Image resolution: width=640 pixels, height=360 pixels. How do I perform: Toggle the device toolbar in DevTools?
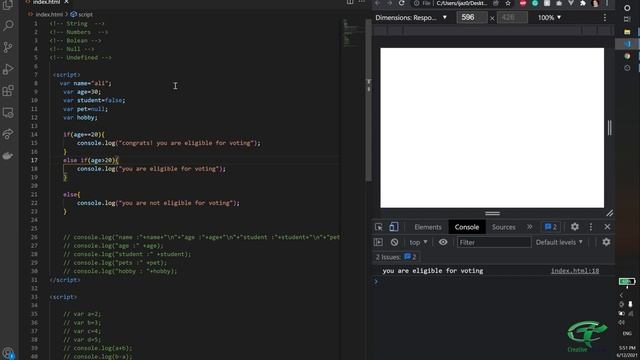393,227
